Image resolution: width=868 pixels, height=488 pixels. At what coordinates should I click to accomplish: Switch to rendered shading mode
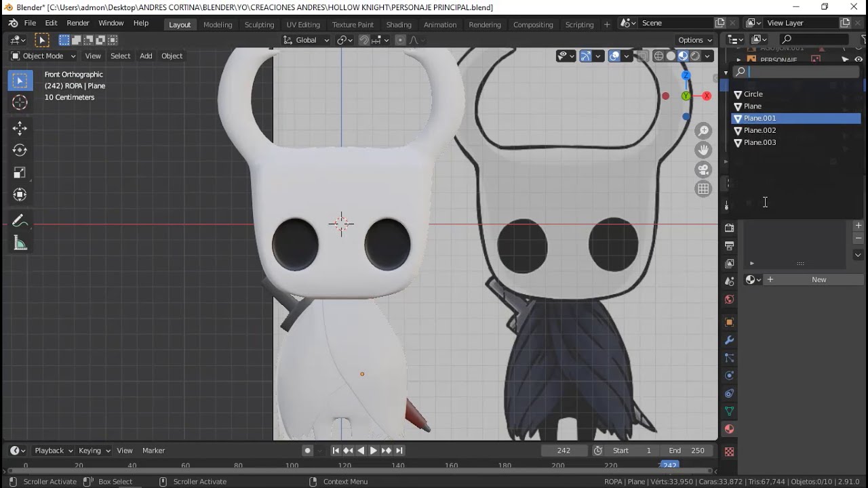click(695, 56)
